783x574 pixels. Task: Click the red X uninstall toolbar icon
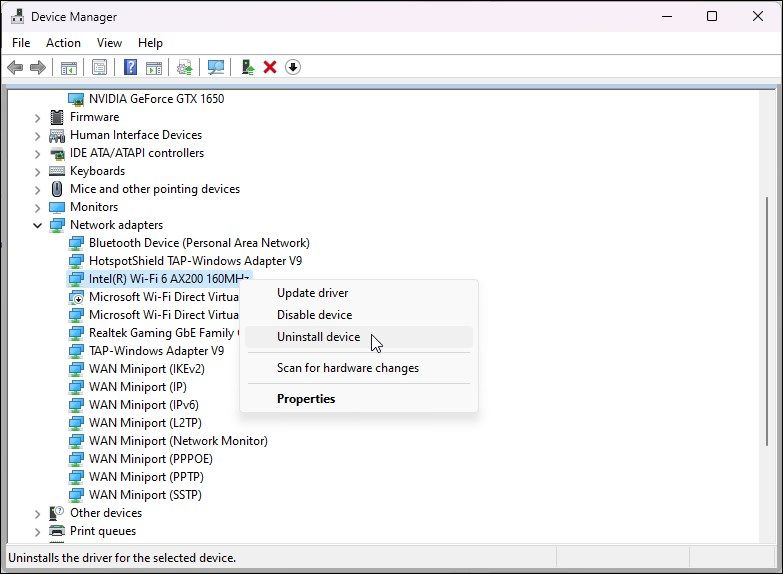(x=270, y=67)
